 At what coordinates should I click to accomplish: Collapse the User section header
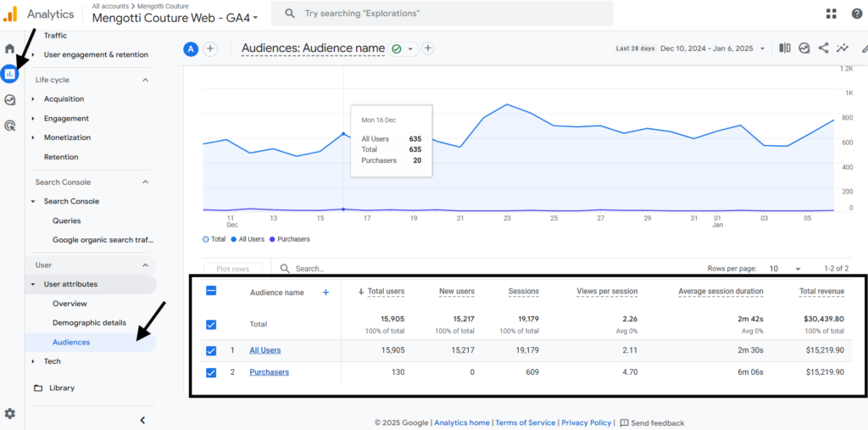click(145, 265)
